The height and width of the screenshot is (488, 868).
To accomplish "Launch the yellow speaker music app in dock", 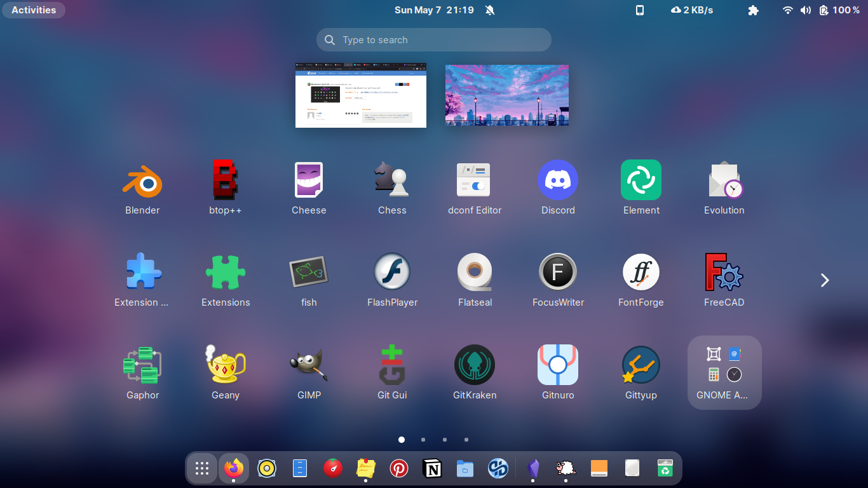I will [x=267, y=469].
